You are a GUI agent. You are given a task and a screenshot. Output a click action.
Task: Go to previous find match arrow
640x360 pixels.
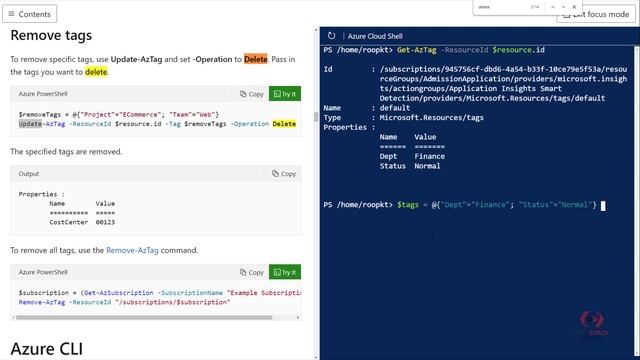[553, 7]
